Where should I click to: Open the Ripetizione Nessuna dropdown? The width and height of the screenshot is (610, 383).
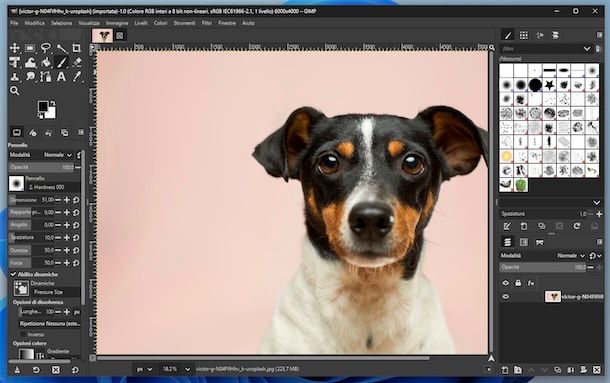tap(50, 323)
